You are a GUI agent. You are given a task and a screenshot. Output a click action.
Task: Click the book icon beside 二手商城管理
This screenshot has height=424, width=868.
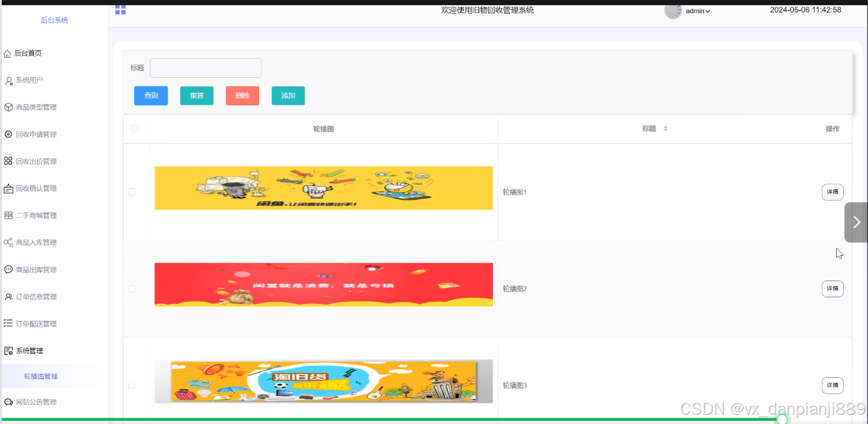(8, 215)
